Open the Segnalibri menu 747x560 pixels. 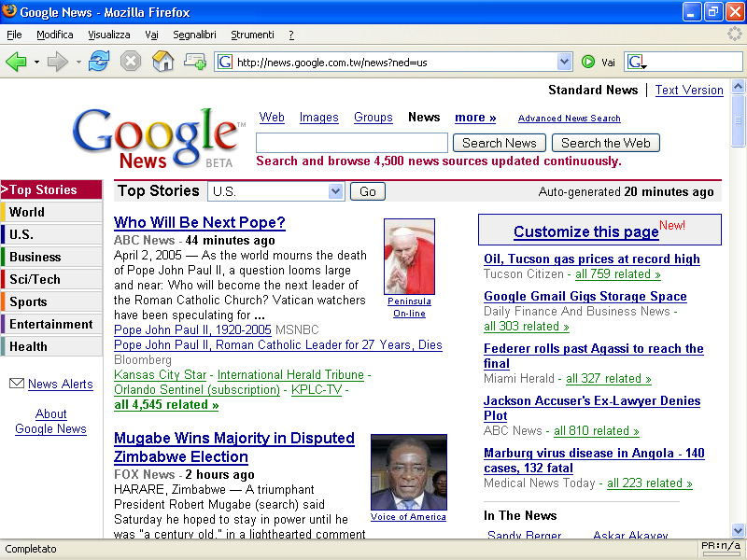point(194,35)
